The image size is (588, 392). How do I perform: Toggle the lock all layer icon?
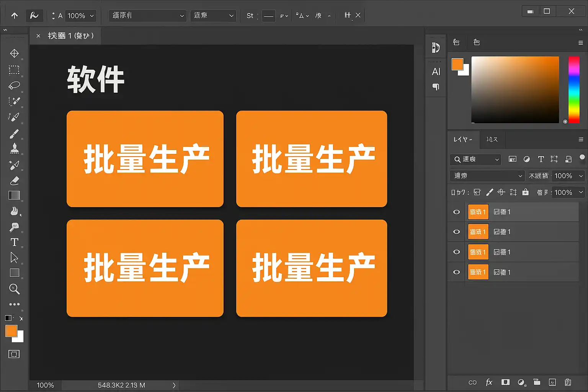[526, 192]
